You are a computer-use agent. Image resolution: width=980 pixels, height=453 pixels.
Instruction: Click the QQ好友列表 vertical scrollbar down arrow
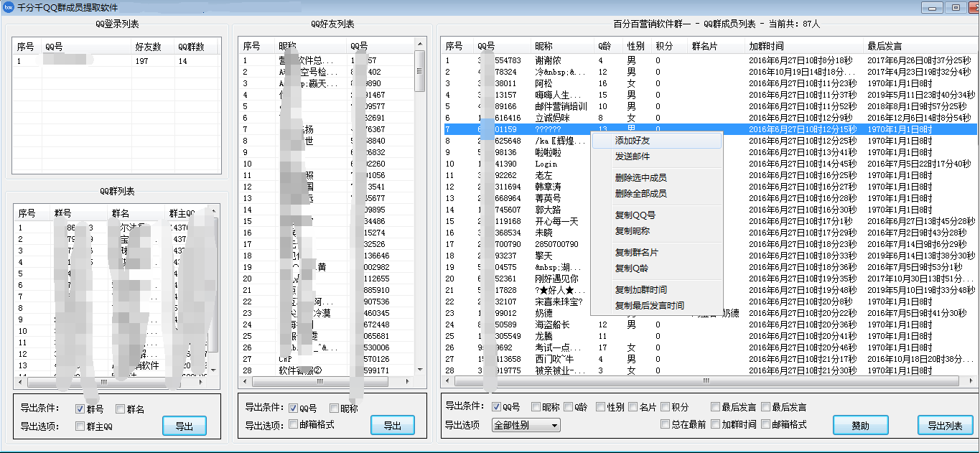point(419,369)
